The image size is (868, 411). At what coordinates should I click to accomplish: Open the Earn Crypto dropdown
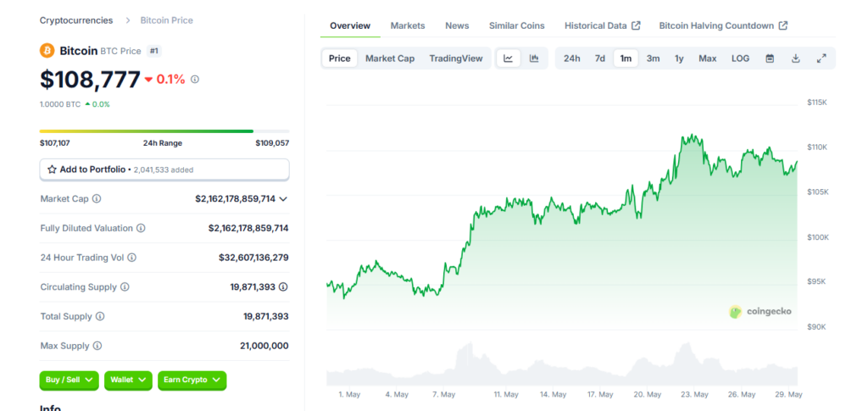tap(192, 380)
